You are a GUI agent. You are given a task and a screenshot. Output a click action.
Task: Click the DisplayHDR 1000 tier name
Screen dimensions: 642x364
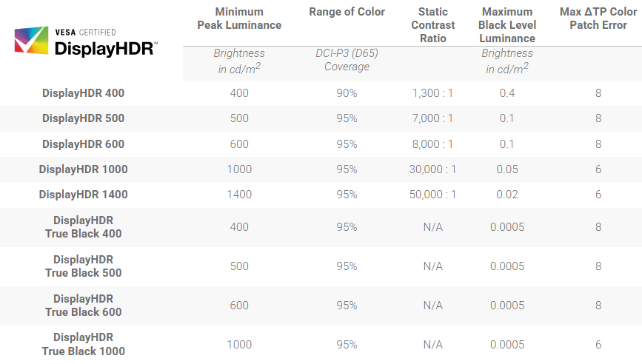click(84, 169)
